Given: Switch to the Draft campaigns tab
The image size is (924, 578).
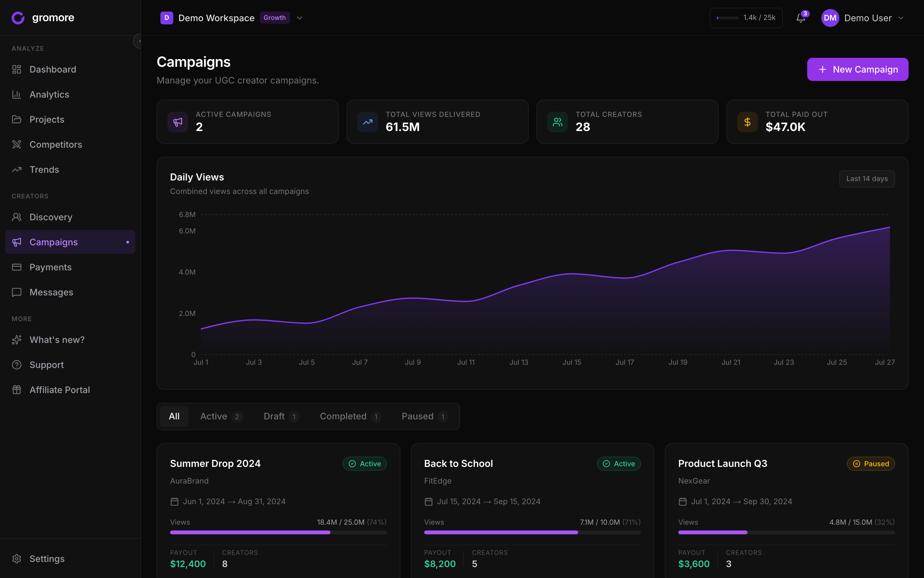Looking at the screenshot, I should 281,416.
